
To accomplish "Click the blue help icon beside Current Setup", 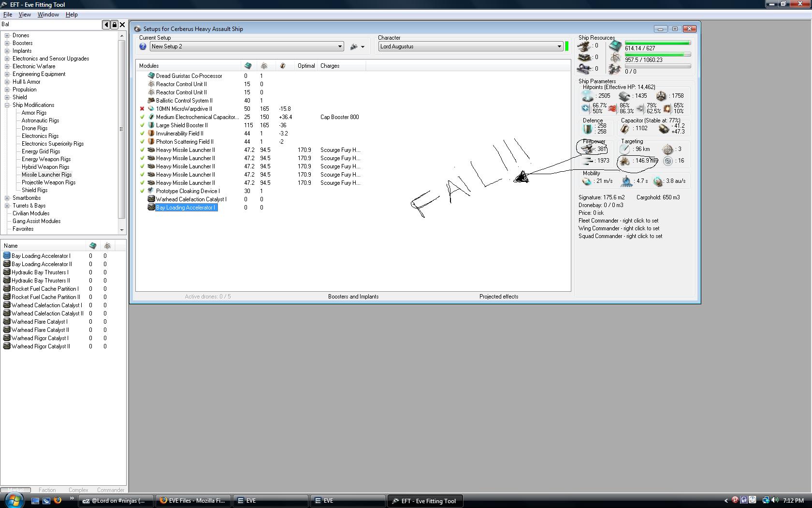I will (x=143, y=46).
